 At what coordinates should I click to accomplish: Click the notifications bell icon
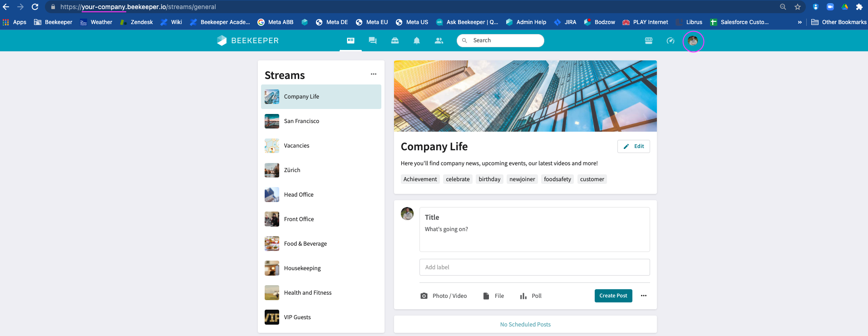tap(416, 40)
